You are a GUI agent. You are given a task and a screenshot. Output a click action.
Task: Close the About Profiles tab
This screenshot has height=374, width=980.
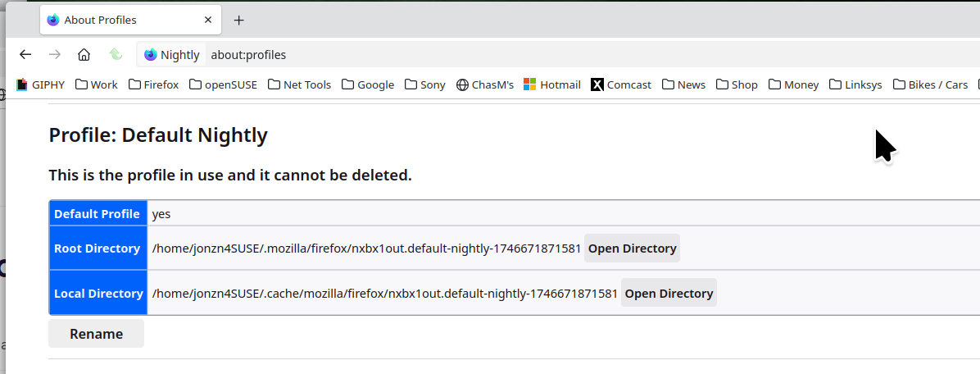click(x=209, y=21)
